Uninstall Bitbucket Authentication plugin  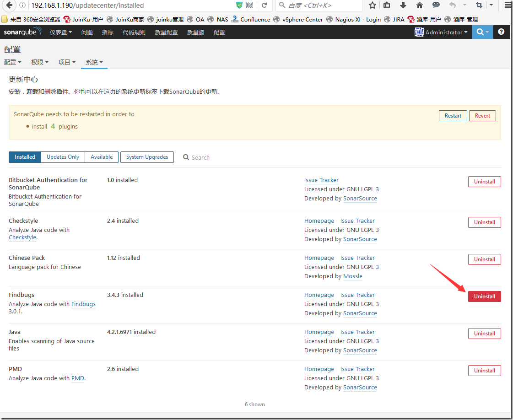(484, 182)
